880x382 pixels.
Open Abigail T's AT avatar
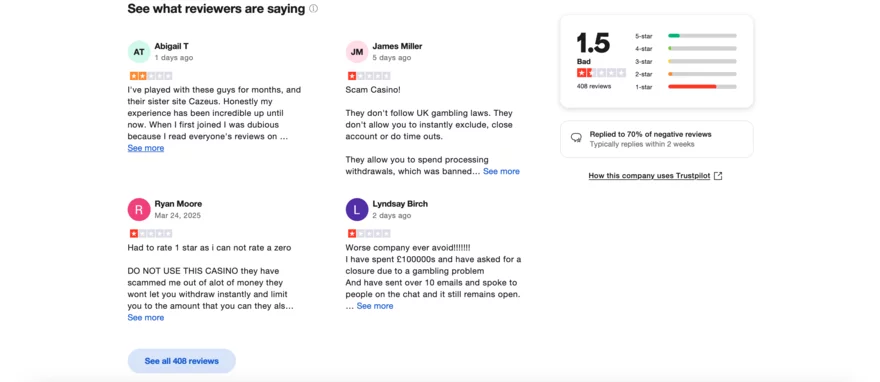tap(139, 52)
